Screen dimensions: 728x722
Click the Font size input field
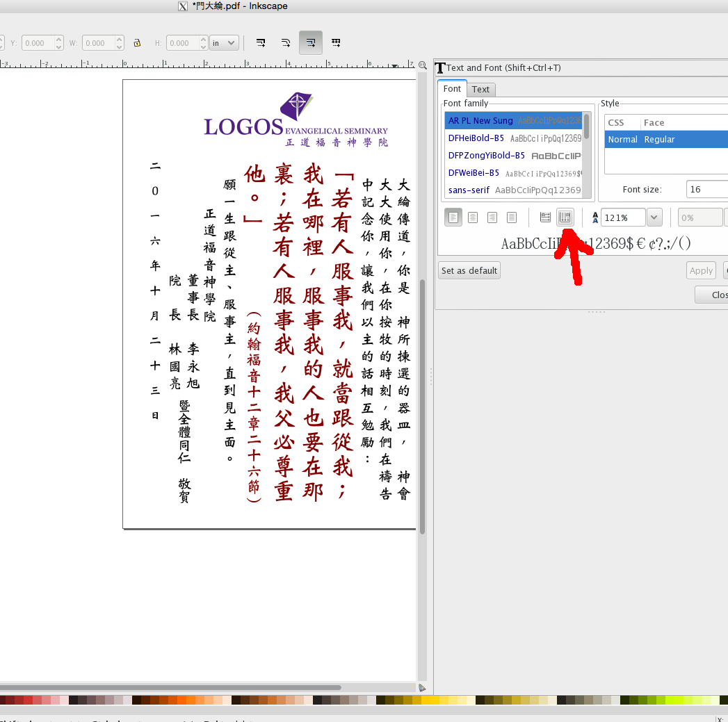tap(706, 189)
